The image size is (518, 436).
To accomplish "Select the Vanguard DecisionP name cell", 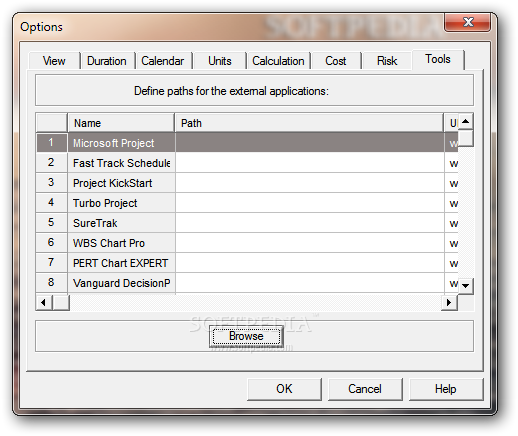I will (121, 283).
